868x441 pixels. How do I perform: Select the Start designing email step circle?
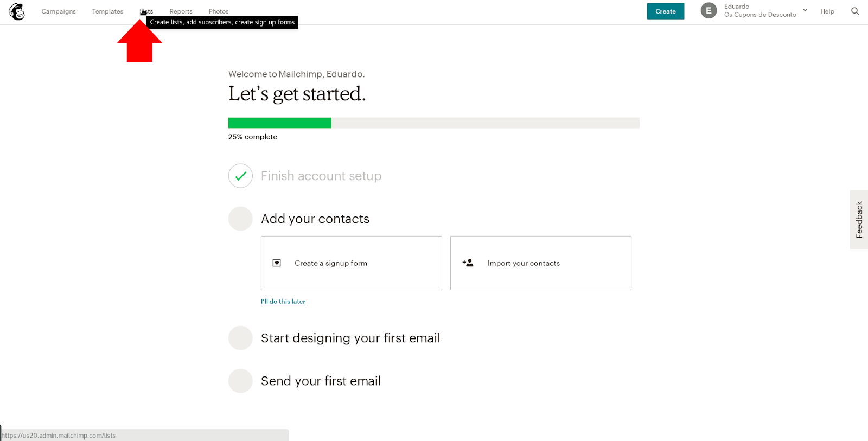coord(240,338)
